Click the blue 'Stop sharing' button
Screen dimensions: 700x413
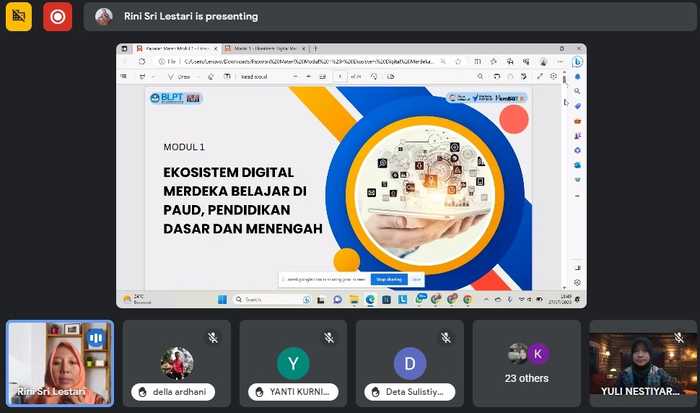pos(389,280)
